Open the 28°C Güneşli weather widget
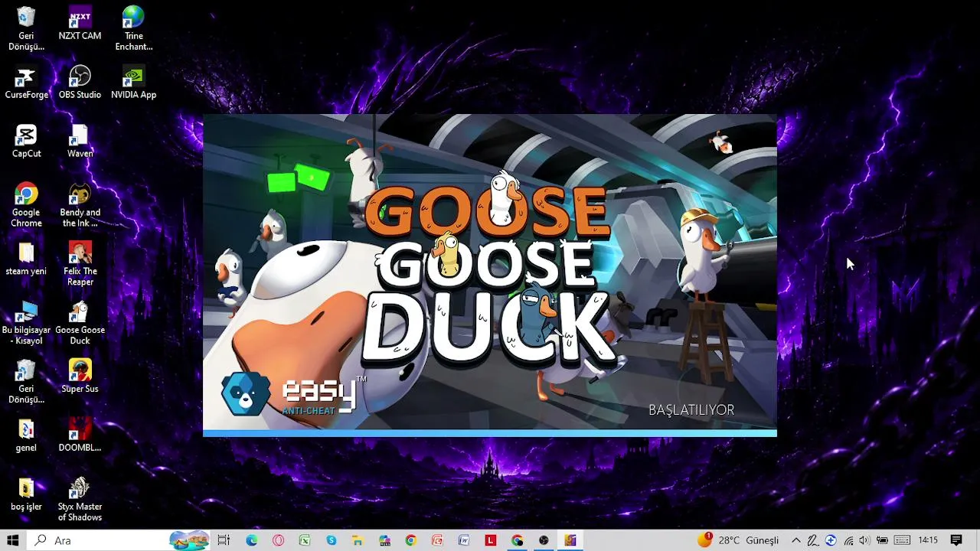This screenshot has width=980, height=551. click(738, 540)
